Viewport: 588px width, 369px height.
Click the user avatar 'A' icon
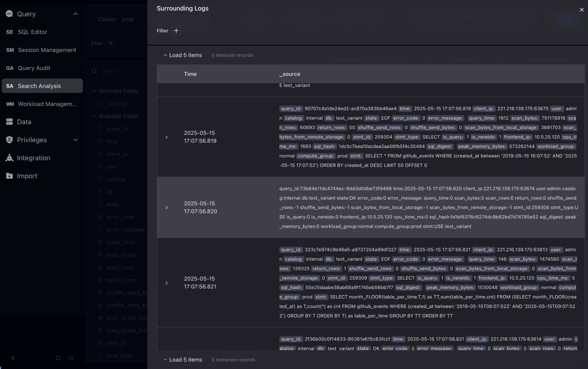[x=13, y=358]
